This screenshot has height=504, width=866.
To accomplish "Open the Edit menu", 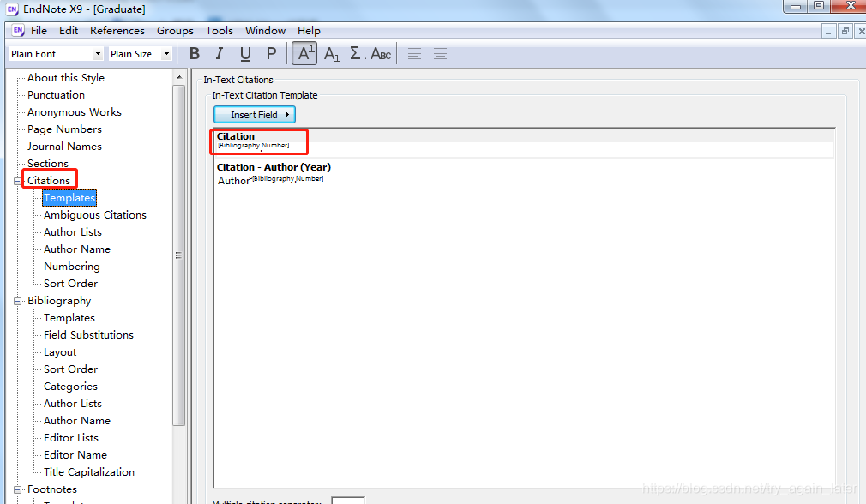I will click(x=69, y=30).
